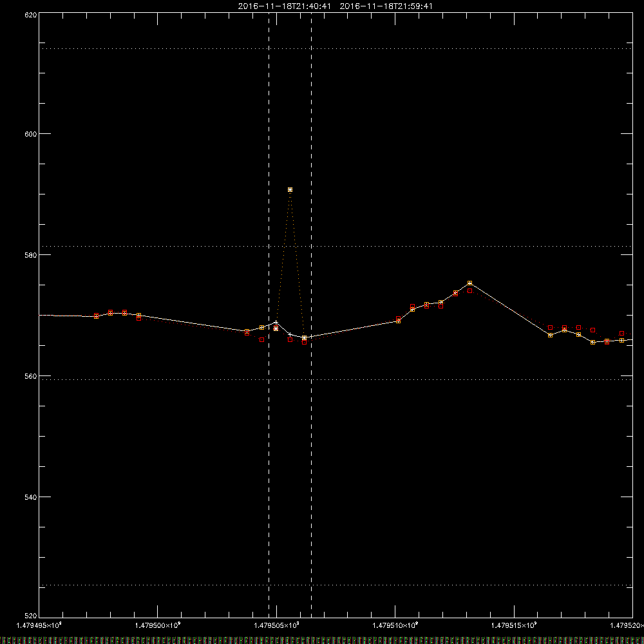Click the start timestamp 2016-11-18T21:40:41
Image resolution: width=644 pixels, height=644 pixels.
284,6
